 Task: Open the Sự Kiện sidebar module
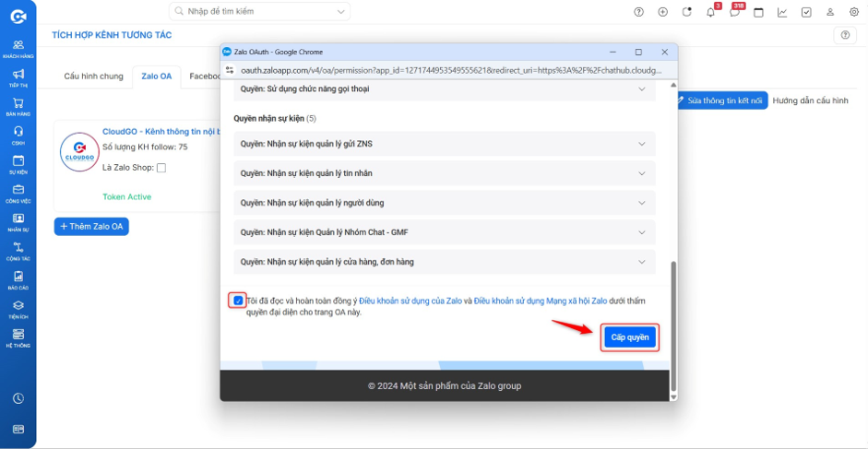coord(18,164)
